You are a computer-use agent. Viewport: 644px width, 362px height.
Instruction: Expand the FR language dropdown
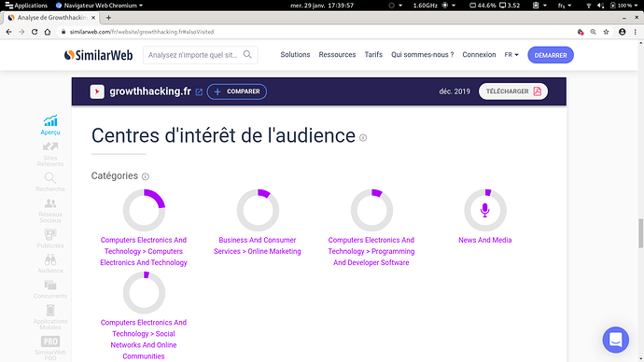tap(511, 55)
